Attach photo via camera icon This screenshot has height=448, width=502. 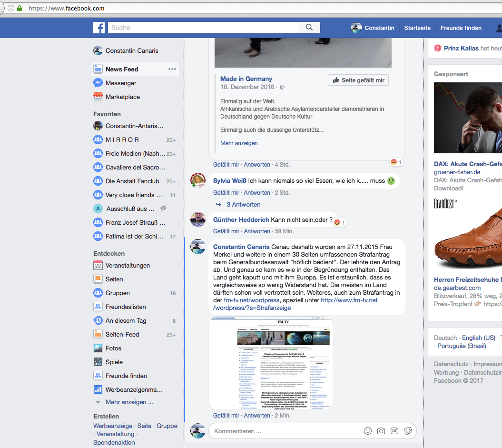point(381,431)
